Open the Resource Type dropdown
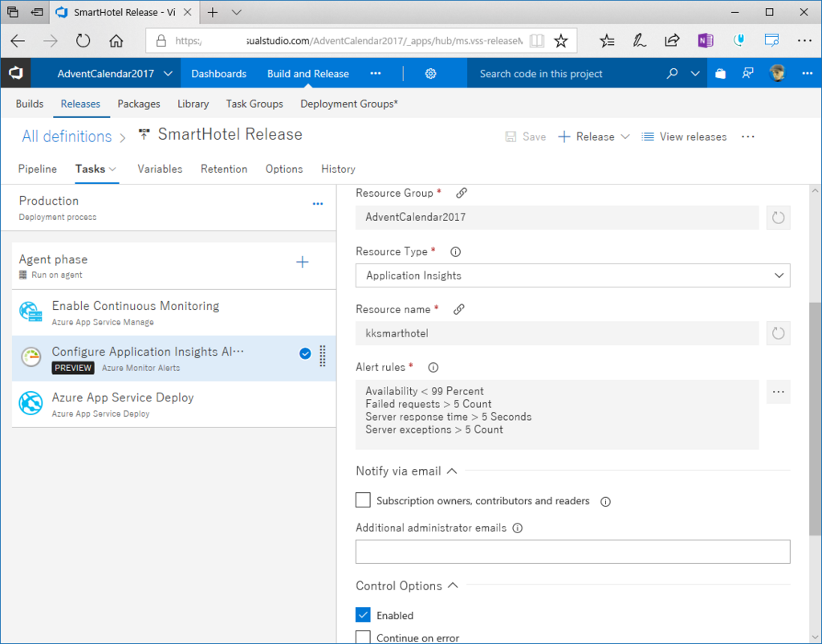 pyautogui.click(x=572, y=275)
